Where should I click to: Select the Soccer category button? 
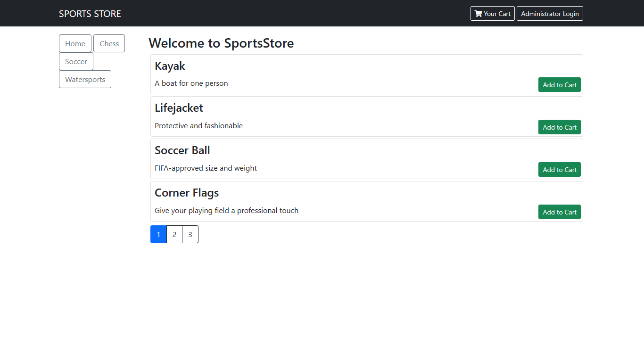pos(76,61)
